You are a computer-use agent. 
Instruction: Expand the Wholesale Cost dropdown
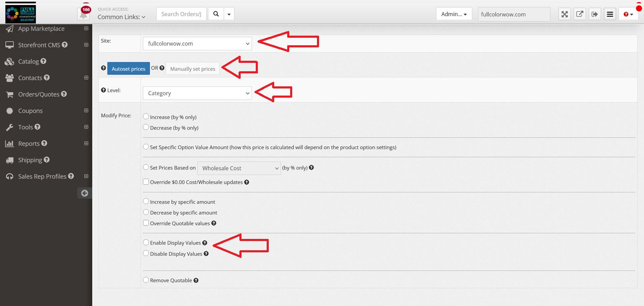239,168
